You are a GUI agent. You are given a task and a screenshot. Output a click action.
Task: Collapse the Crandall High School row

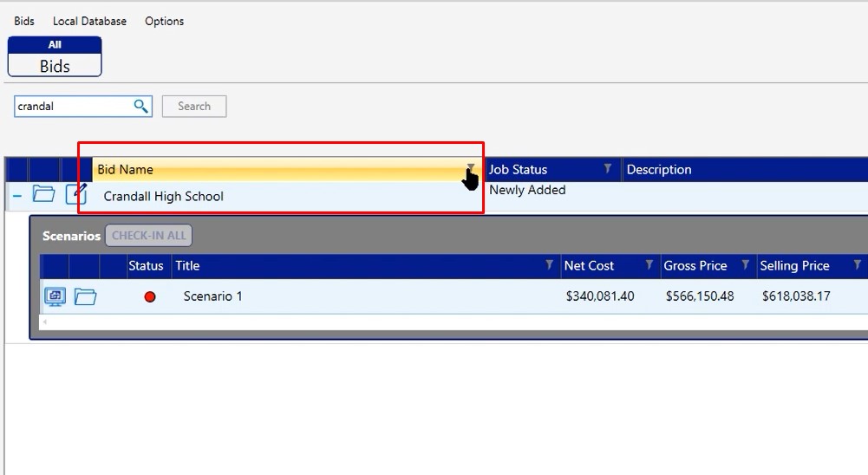tap(16, 195)
